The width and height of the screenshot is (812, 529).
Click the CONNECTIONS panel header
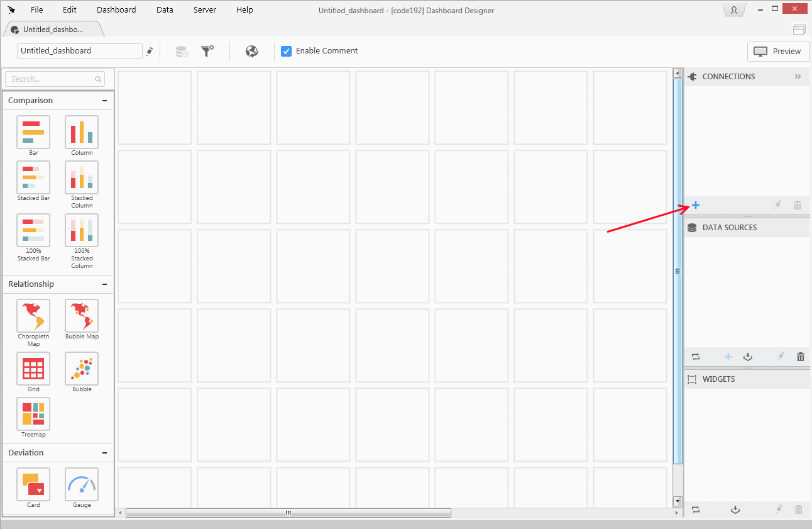pyautogui.click(x=746, y=77)
